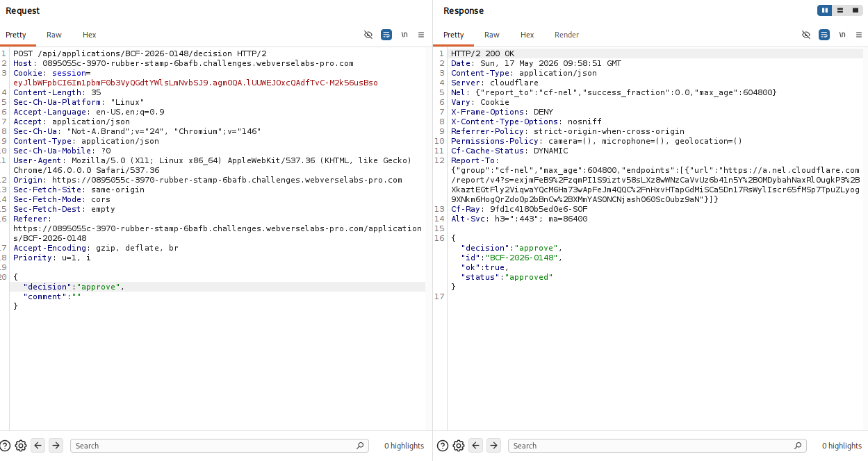This screenshot has height=461, width=868.
Task: Select the Request Pretty tab
Action: point(16,35)
